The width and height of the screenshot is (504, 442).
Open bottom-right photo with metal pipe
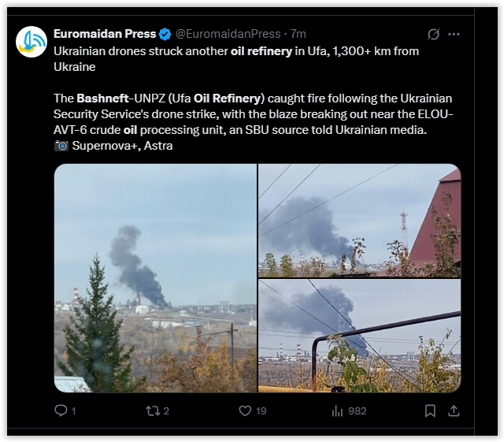(x=360, y=336)
